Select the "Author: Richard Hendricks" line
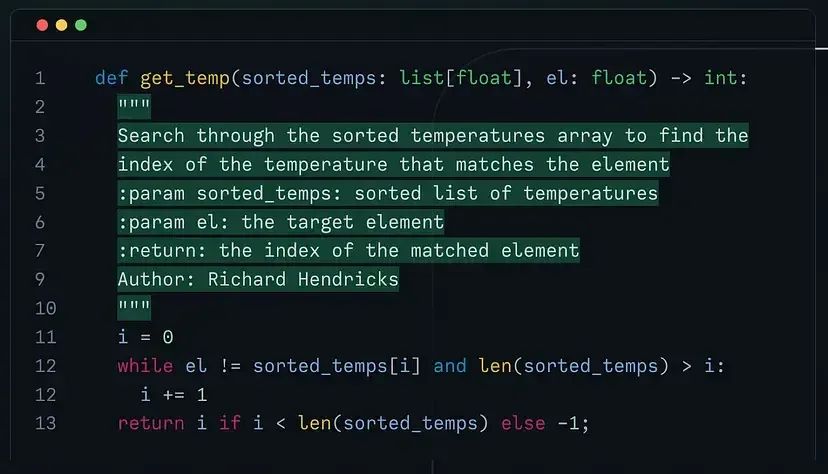 click(x=258, y=280)
